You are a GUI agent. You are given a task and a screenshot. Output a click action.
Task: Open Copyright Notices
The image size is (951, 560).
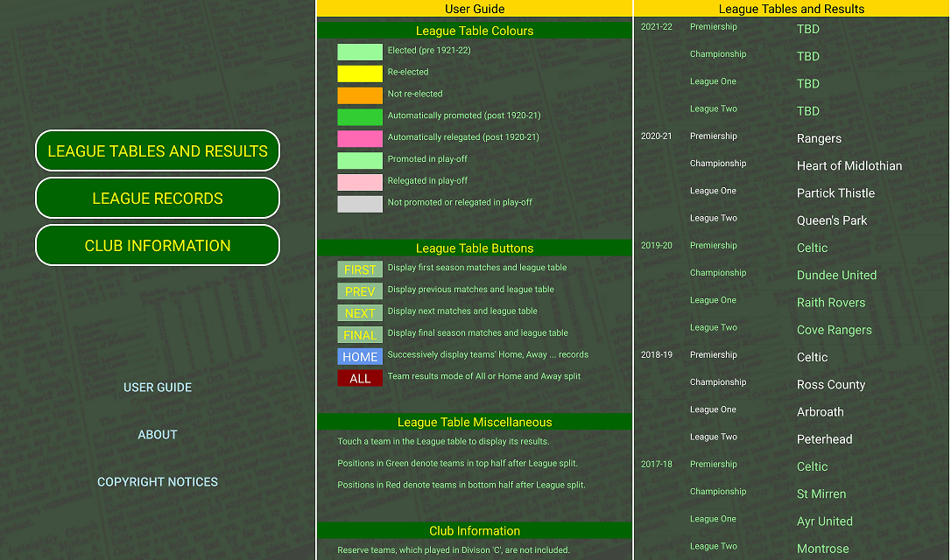click(x=158, y=482)
